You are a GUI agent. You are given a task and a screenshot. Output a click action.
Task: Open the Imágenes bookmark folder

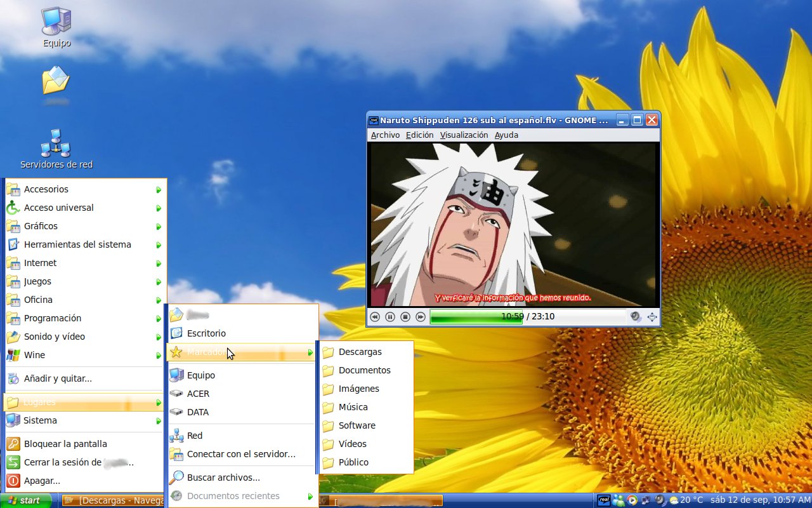point(365,389)
